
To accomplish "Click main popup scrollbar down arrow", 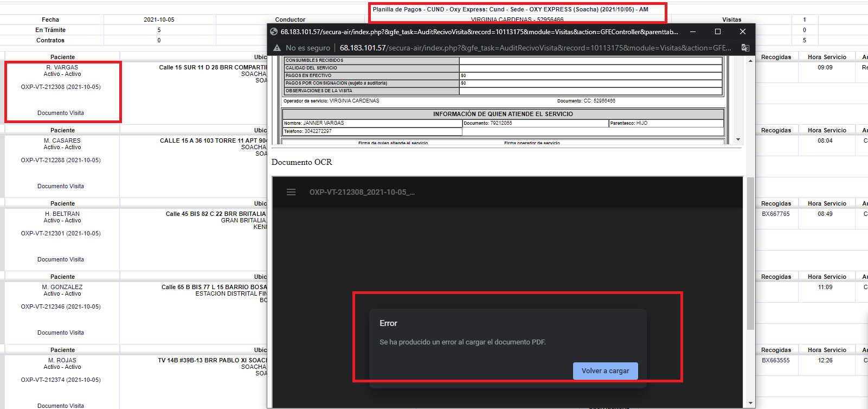I will tap(751, 403).
